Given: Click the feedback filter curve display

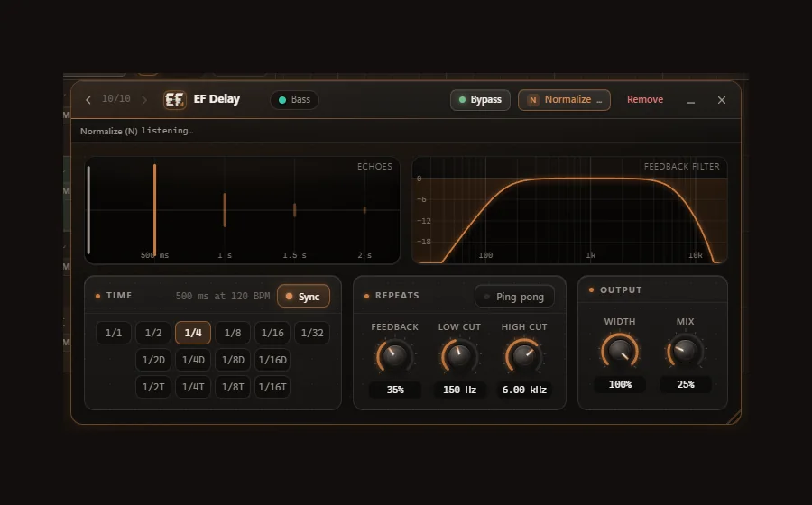Looking at the screenshot, I should click(569, 210).
